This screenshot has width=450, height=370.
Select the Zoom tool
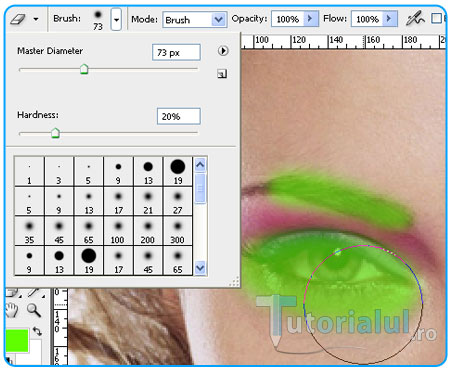(x=34, y=310)
